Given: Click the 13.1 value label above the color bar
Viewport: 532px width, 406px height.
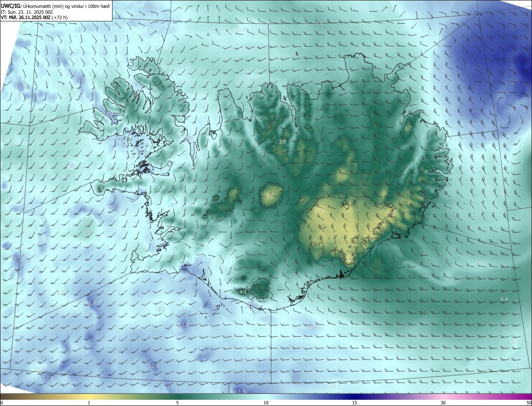Looking at the screenshot, I should point(240,391).
